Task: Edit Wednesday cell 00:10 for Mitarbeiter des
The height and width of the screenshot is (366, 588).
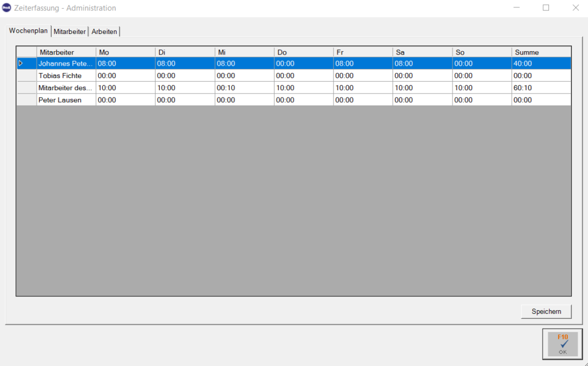Action: [244, 88]
